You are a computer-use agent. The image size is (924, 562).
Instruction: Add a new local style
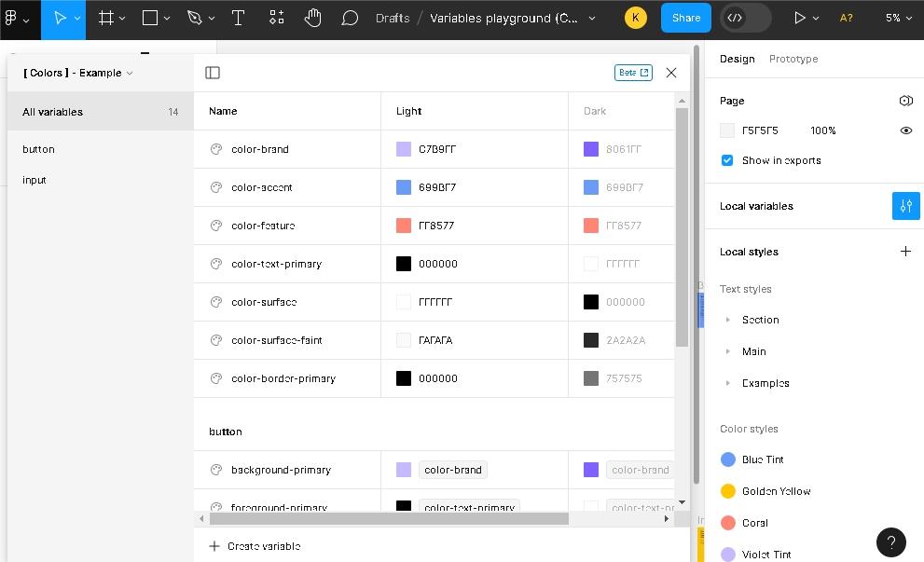pos(905,252)
